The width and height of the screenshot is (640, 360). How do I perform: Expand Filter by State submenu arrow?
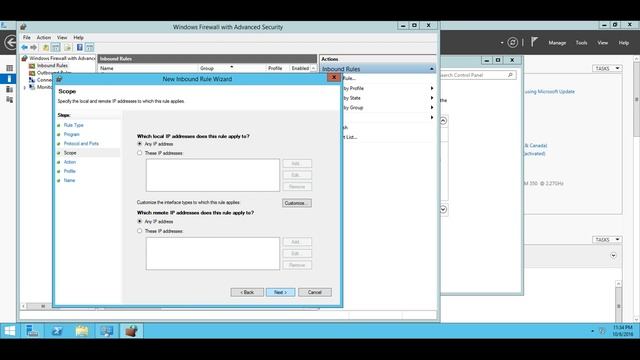432,98
